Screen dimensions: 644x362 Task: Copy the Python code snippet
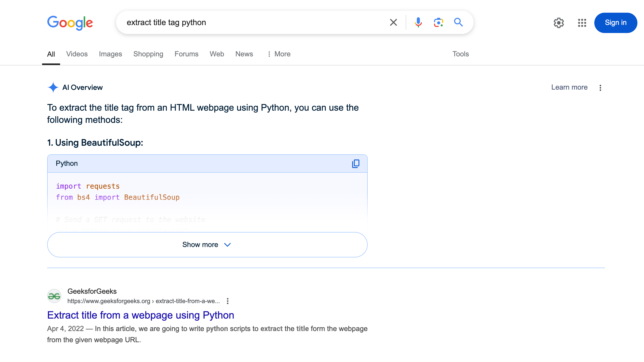click(x=355, y=163)
